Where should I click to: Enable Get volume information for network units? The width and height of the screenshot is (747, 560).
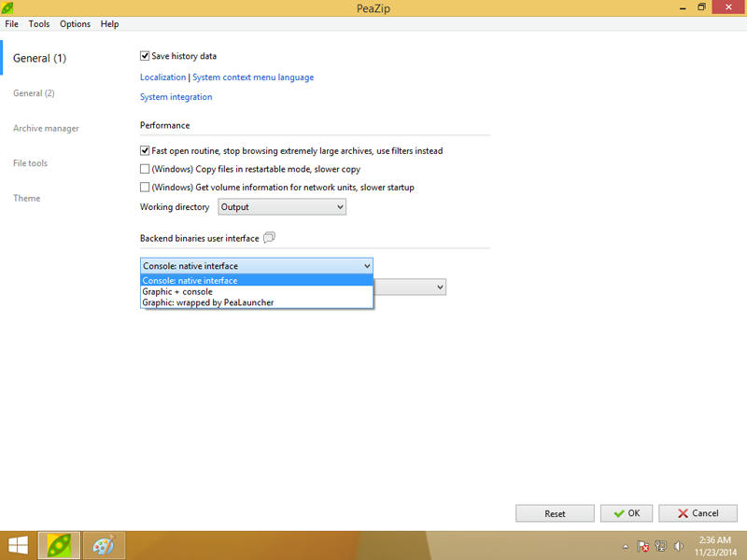pos(145,188)
